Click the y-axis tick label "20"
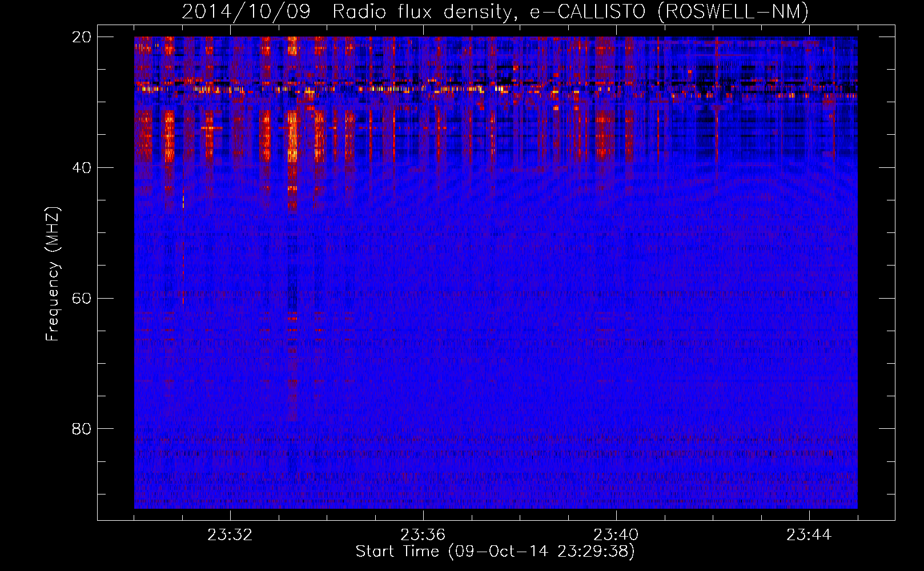 pos(82,37)
